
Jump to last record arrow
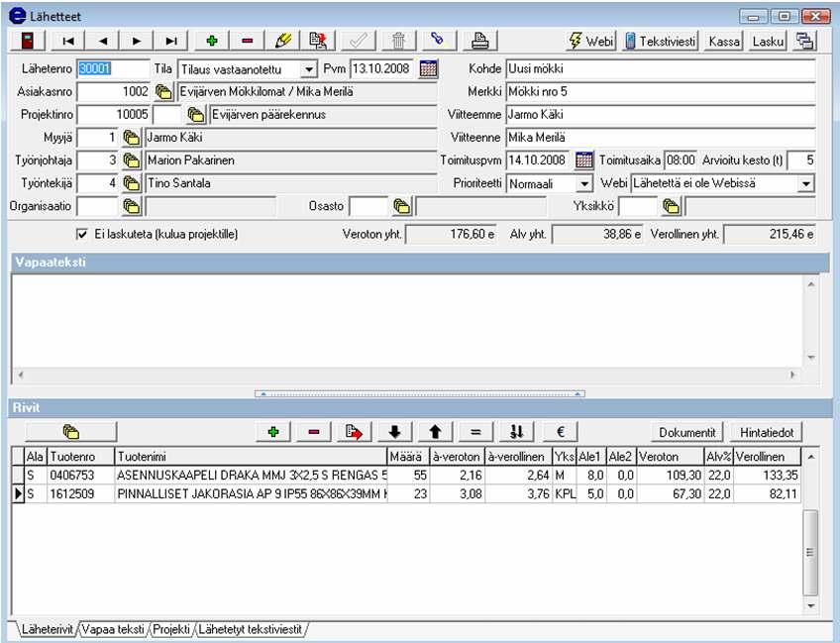coord(171,41)
